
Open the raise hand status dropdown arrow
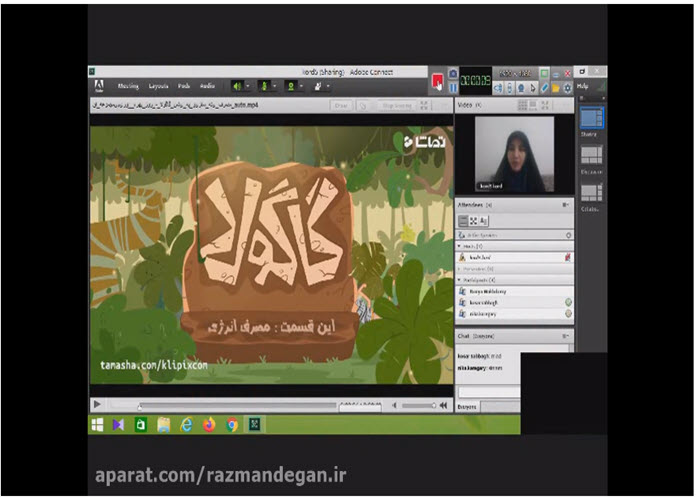(x=328, y=86)
